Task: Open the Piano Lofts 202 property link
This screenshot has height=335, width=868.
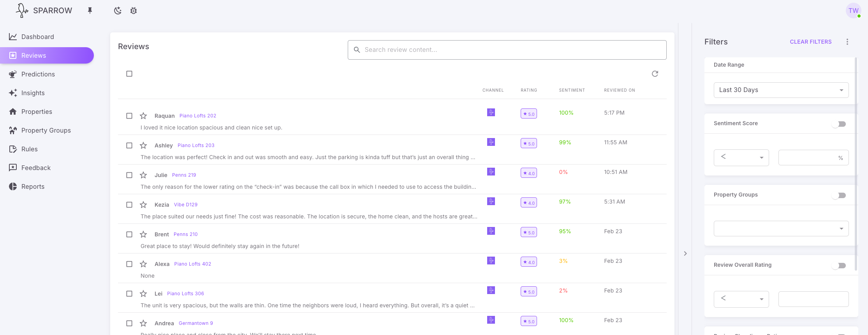Action: click(197, 116)
